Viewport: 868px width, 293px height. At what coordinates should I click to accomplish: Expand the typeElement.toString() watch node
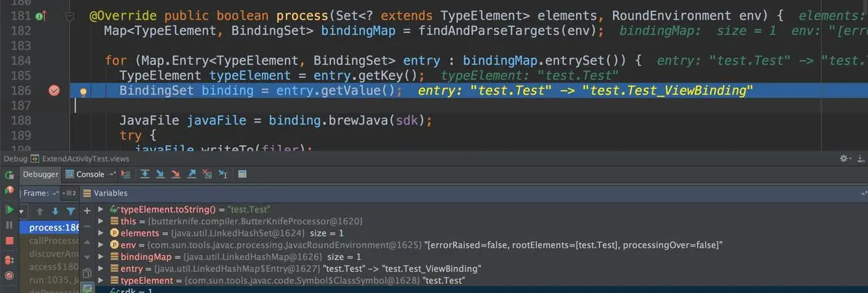point(101,209)
